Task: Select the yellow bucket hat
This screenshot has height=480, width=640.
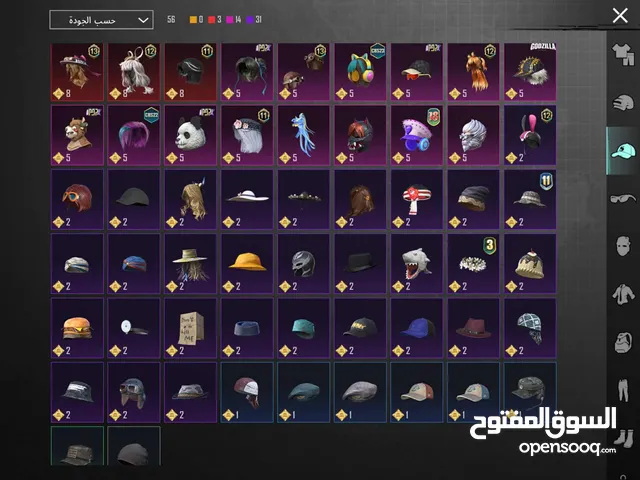Action: click(x=247, y=264)
